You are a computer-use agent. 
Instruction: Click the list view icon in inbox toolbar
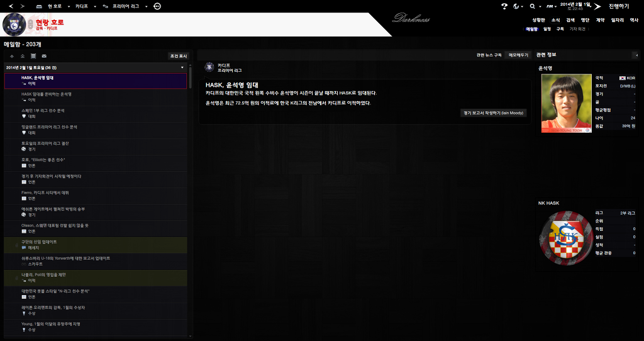(x=33, y=56)
